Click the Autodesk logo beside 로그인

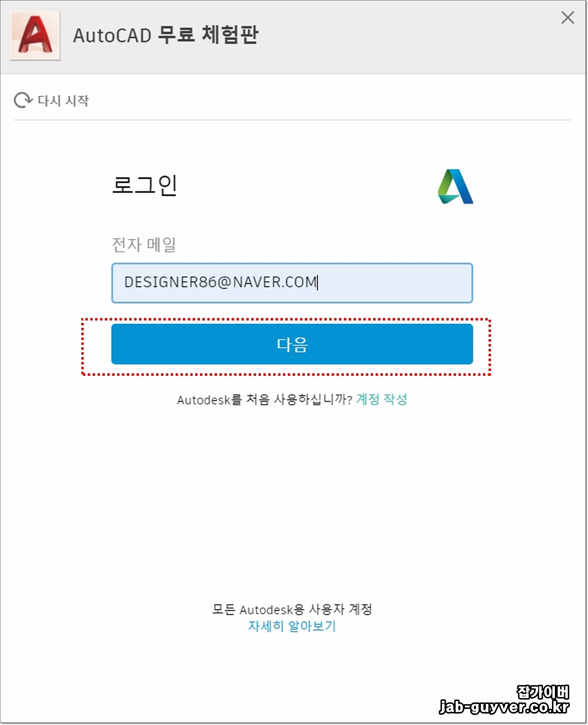(455, 186)
